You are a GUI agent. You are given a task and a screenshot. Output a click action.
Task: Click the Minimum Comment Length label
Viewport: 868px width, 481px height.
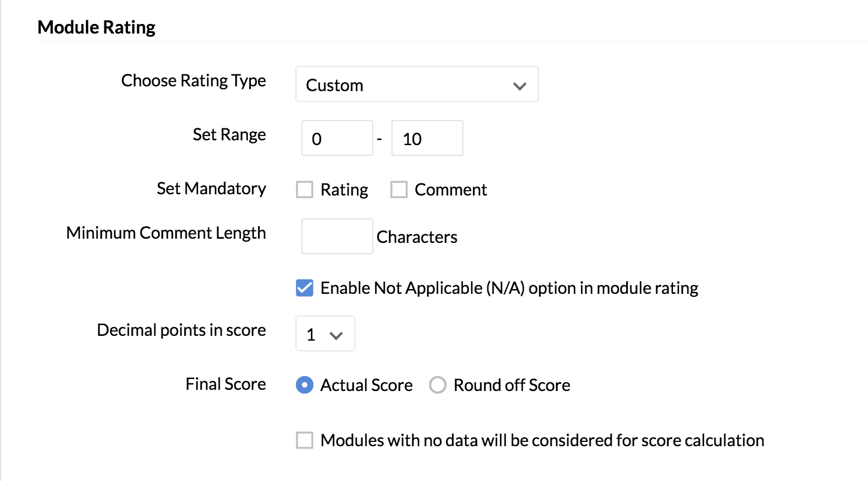pyautogui.click(x=166, y=233)
